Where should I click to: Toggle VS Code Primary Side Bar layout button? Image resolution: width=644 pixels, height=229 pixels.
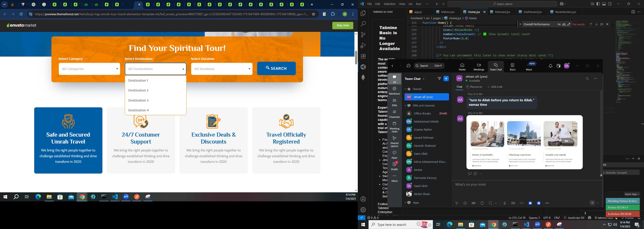click(x=598, y=4)
